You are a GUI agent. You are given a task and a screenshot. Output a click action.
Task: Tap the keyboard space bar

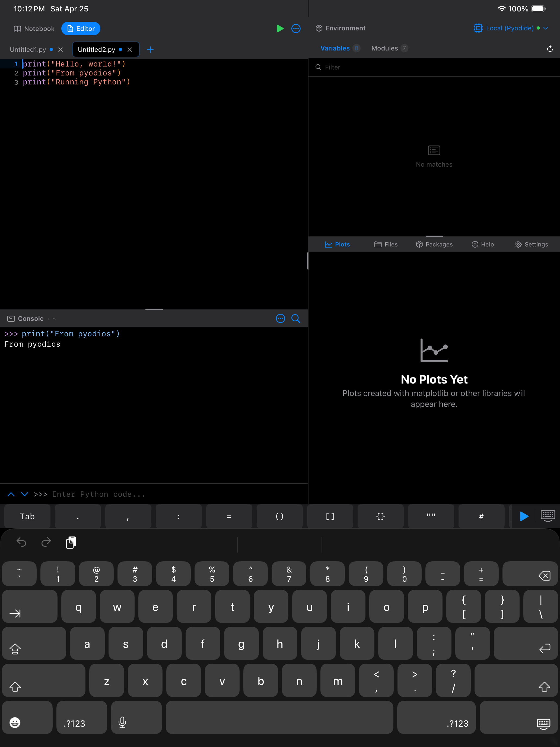pyautogui.click(x=279, y=717)
